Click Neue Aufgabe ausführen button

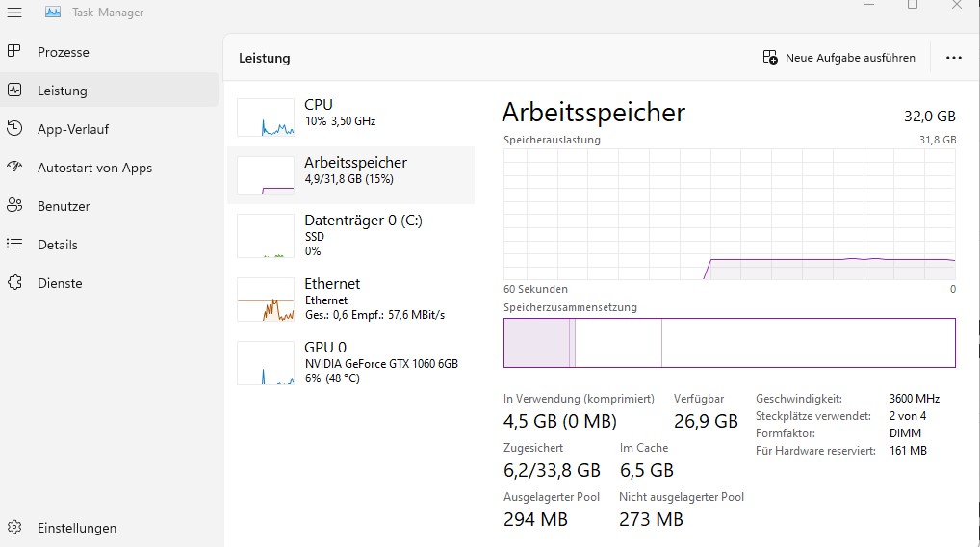click(838, 58)
